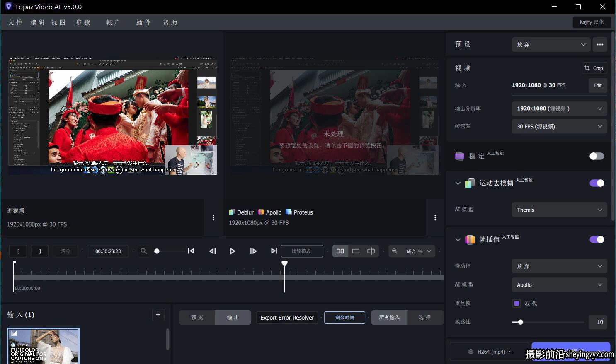Viewport: 616px width, 364px height.
Task: Open the 30 FPS frame rate dropdown
Action: (560, 126)
